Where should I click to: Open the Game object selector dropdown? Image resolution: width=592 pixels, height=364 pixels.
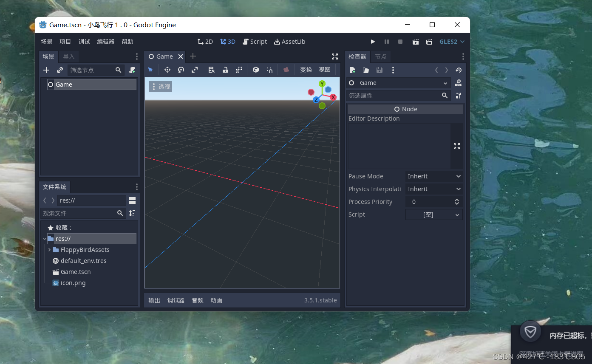pyautogui.click(x=399, y=83)
